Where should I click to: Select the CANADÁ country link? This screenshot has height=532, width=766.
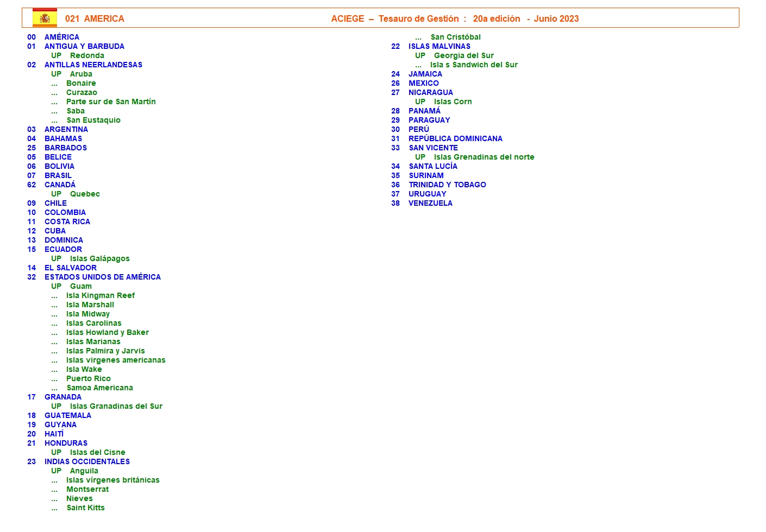60,185
